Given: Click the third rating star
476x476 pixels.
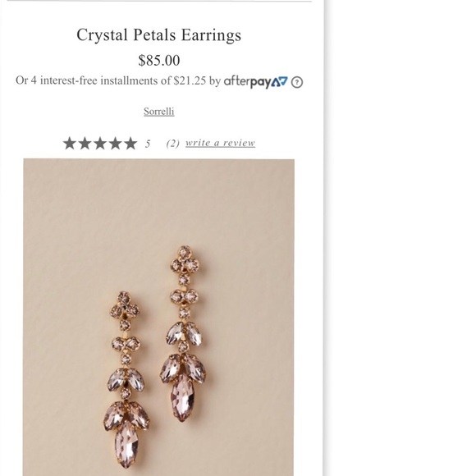Looking at the screenshot, I should (x=100, y=144).
